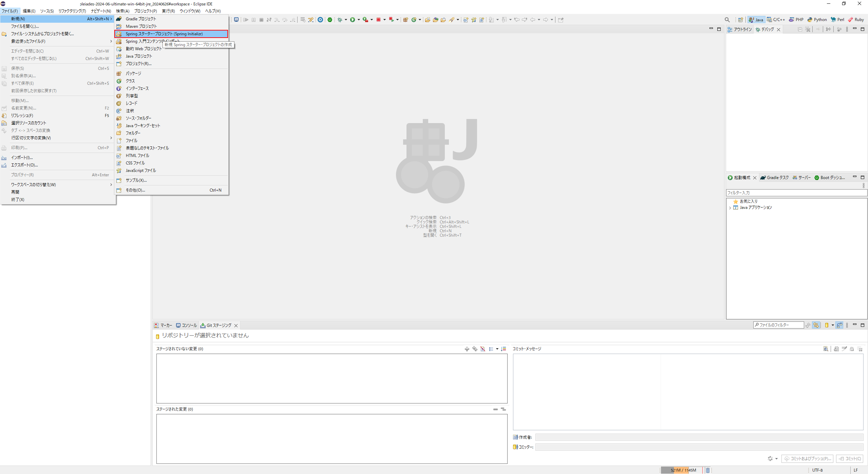Open dropdown arrow next to Run button
The height and width of the screenshot is (474, 868).
[359, 20]
